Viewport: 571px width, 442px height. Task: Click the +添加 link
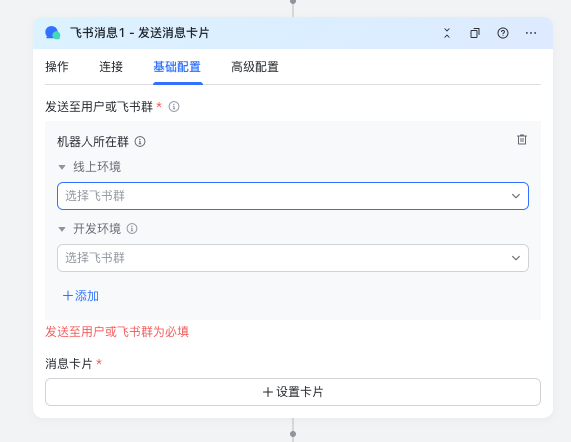(80, 296)
